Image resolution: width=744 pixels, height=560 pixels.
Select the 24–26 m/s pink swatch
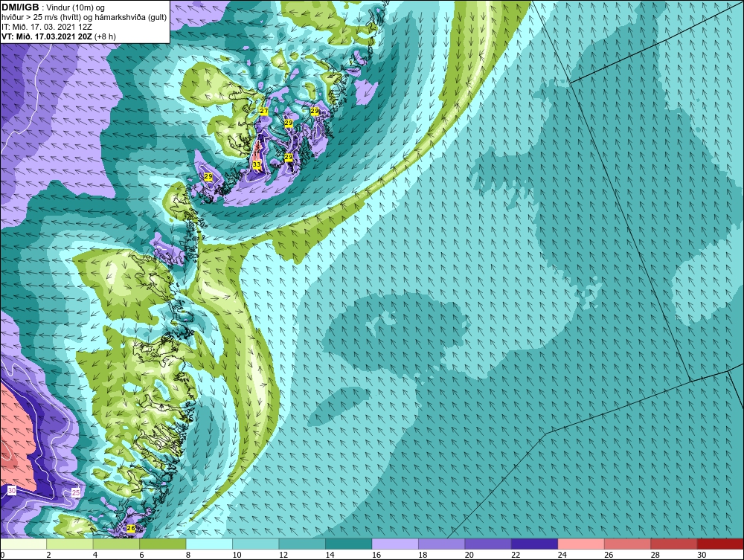click(581, 544)
